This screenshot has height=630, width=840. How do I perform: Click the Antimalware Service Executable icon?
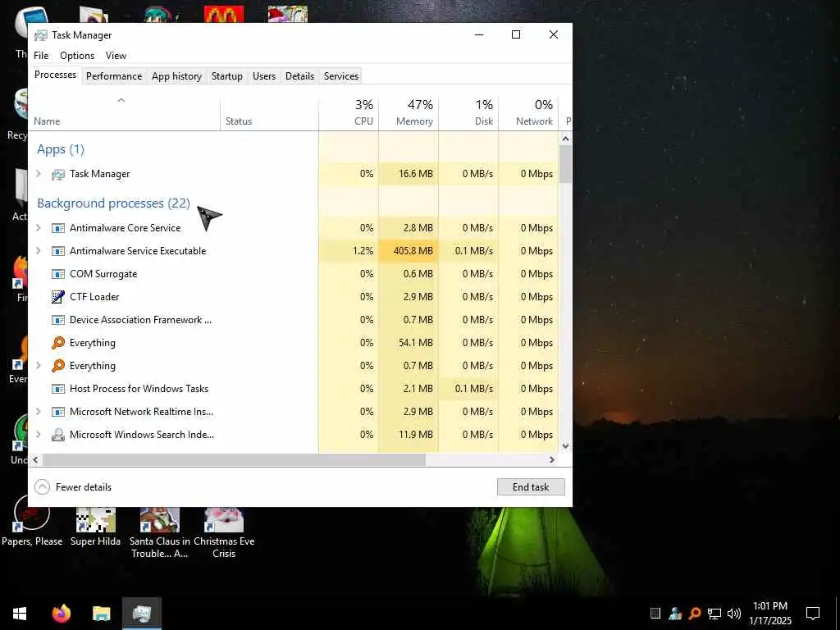[x=58, y=251]
